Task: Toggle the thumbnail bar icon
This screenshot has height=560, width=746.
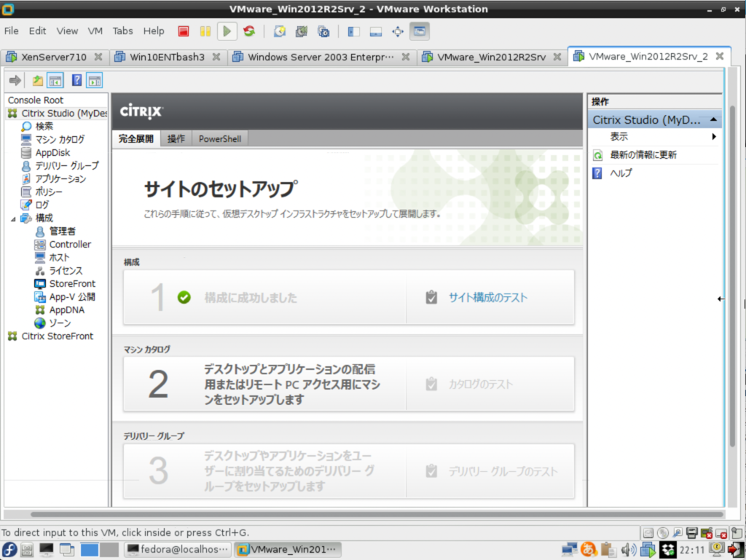Action: [x=376, y=31]
